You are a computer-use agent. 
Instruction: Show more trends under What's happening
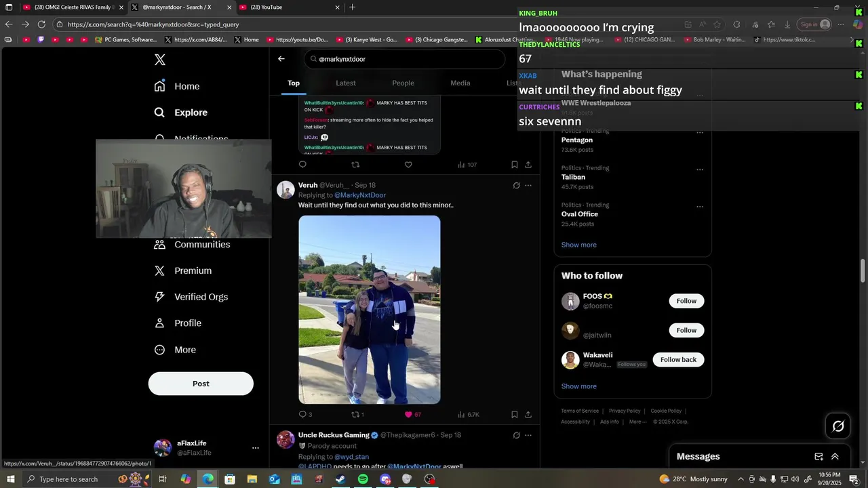click(x=578, y=245)
